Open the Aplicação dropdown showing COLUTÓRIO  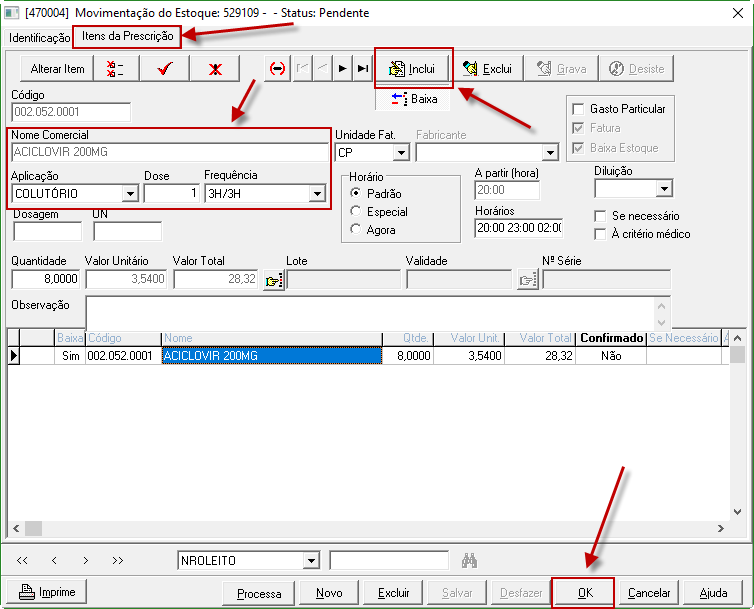tap(130, 194)
